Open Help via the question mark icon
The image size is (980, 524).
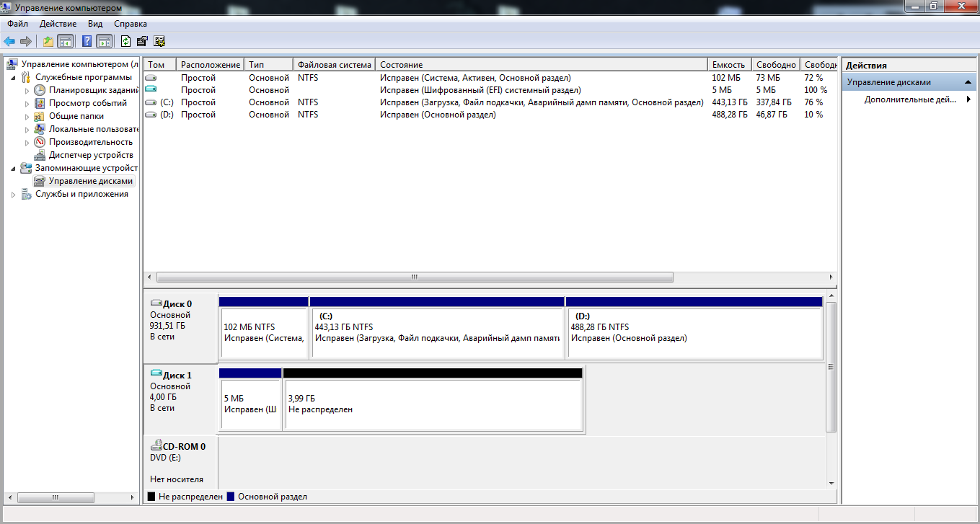click(87, 41)
